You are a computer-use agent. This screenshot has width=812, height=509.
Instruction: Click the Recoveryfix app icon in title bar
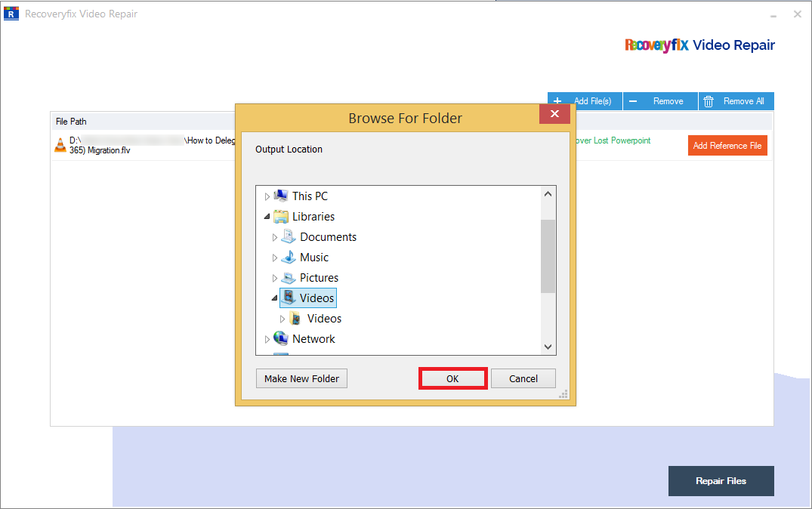tap(11, 14)
